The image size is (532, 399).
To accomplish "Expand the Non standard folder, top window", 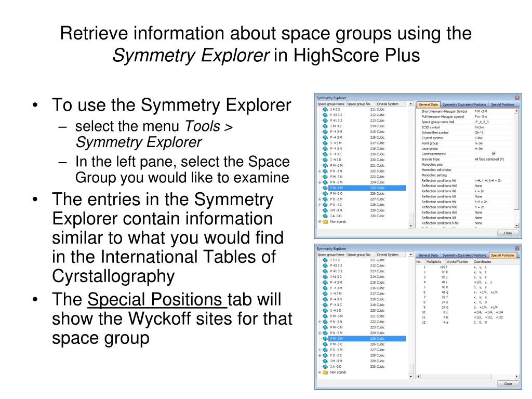I will click(x=320, y=221).
